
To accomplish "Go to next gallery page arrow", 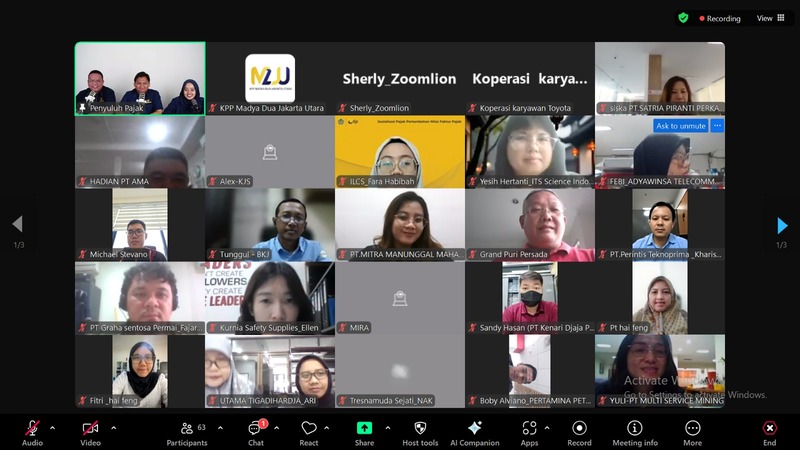I will (782, 226).
